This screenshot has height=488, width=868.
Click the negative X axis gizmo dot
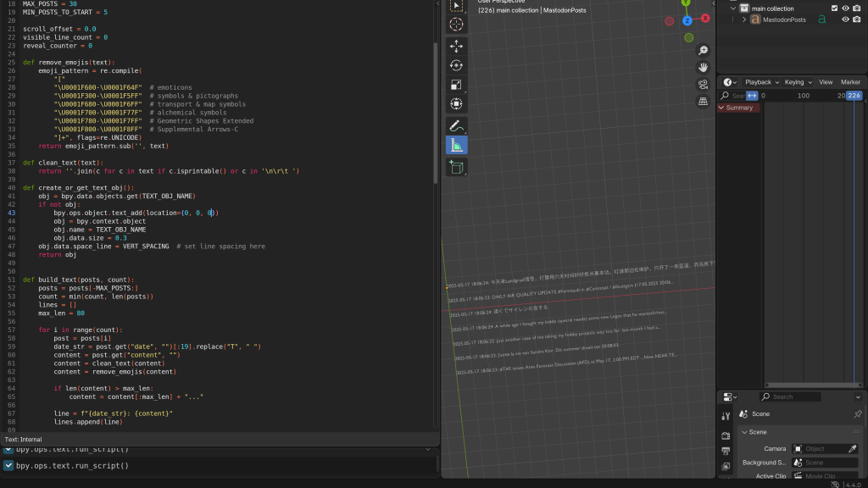click(x=670, y=21)
